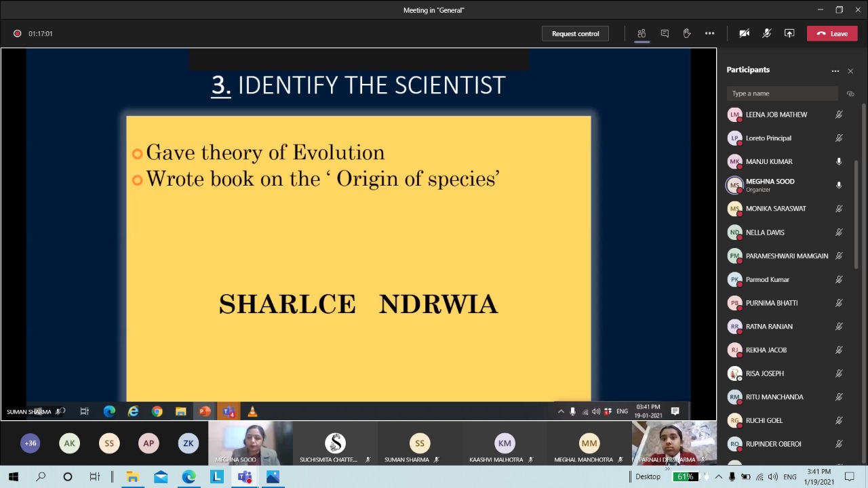Toggle the microphone for Manju Kumar

(839, 161)
